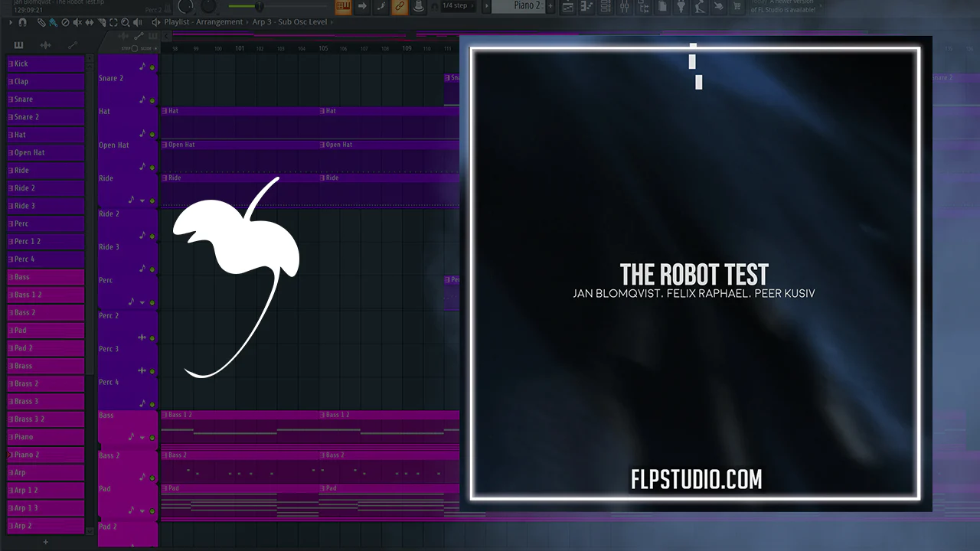Screen dimensions: 980x551
Task: Mute the Hat track green light
Action: tap(152, 134)
